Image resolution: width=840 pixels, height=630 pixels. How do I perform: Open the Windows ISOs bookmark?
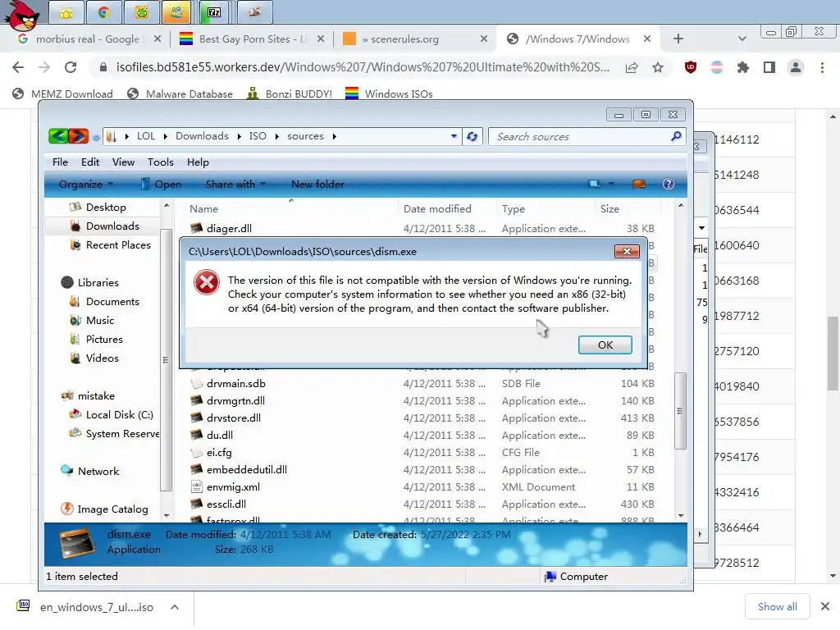click(390, 94)
